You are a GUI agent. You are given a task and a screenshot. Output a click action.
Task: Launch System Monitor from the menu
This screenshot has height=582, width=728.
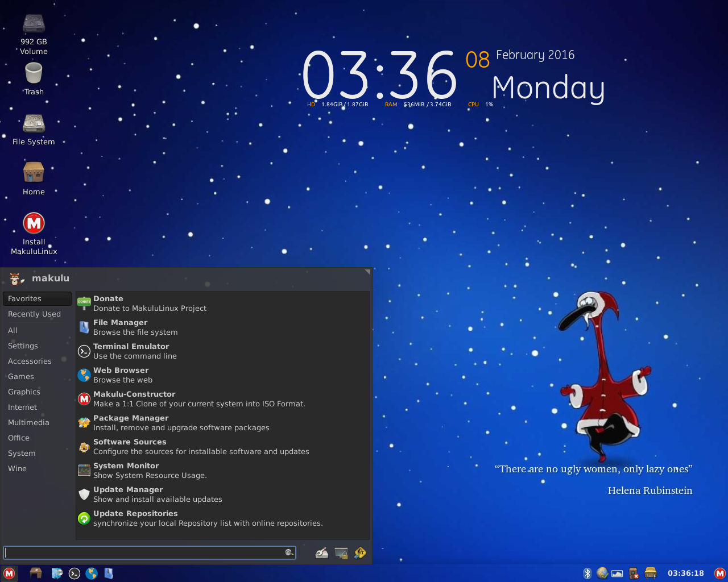click(x=223, y=471)
